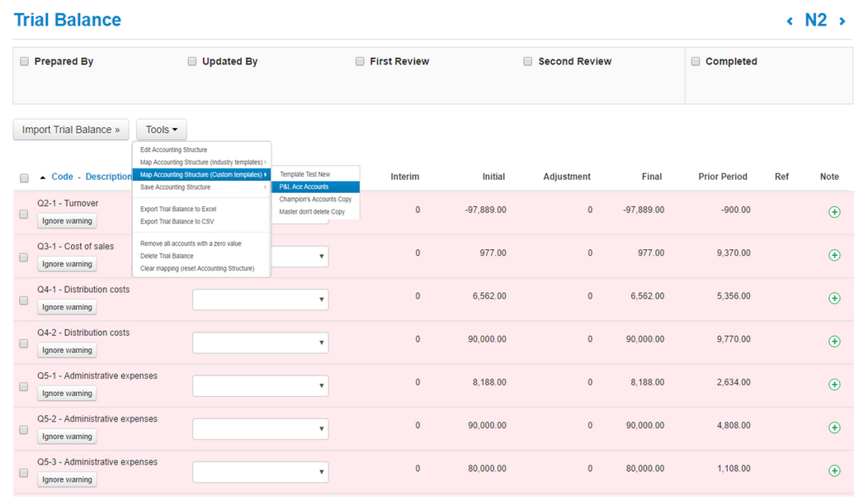Screen dimensions: 868x500
Task: Add a note to Q4-2 Distribution costs
Action: [834, 342]
